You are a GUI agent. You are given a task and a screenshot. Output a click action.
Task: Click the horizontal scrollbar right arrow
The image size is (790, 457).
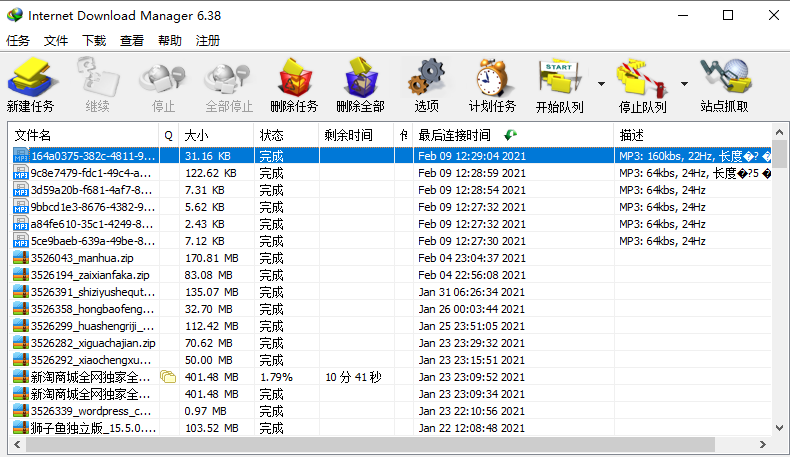763,444
